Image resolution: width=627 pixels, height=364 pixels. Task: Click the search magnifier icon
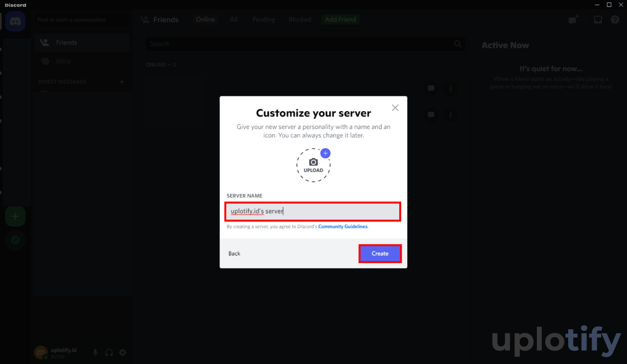[x=458, y=44]
